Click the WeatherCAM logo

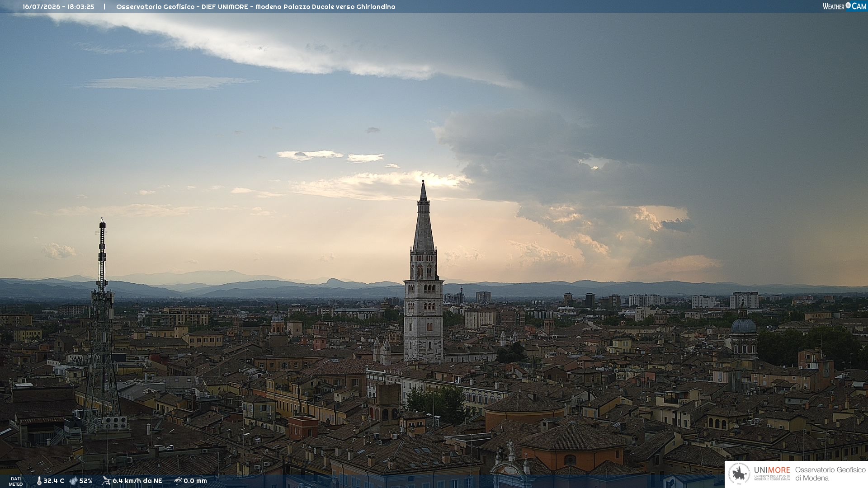pos(844,6)
